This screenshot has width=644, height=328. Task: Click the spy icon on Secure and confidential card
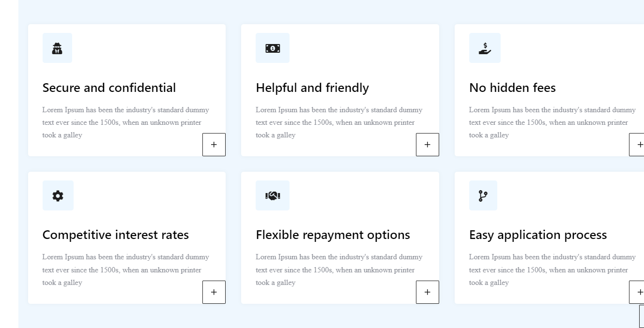57,48
